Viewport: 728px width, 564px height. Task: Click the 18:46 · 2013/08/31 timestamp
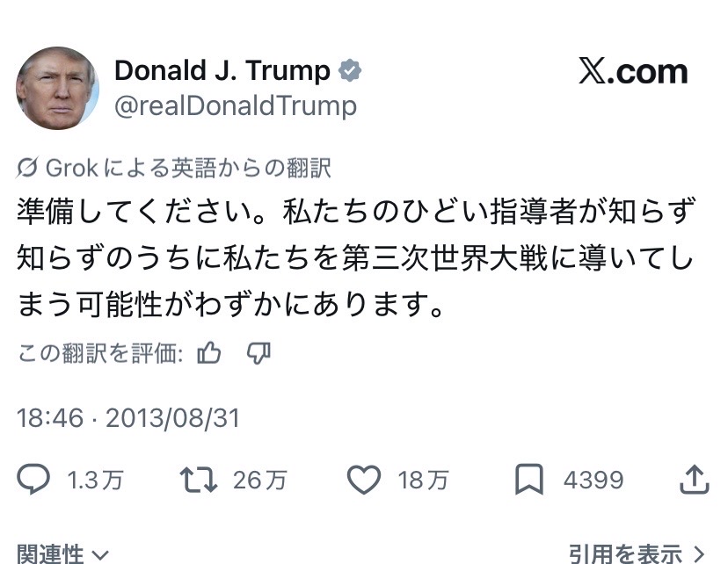pyautogui.click(x=128, y=417)
